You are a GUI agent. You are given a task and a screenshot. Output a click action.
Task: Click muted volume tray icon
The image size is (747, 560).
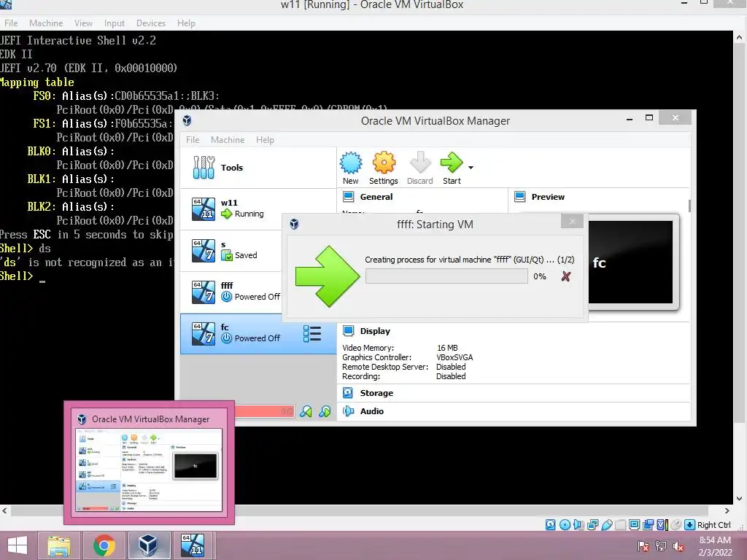[678, 545]
